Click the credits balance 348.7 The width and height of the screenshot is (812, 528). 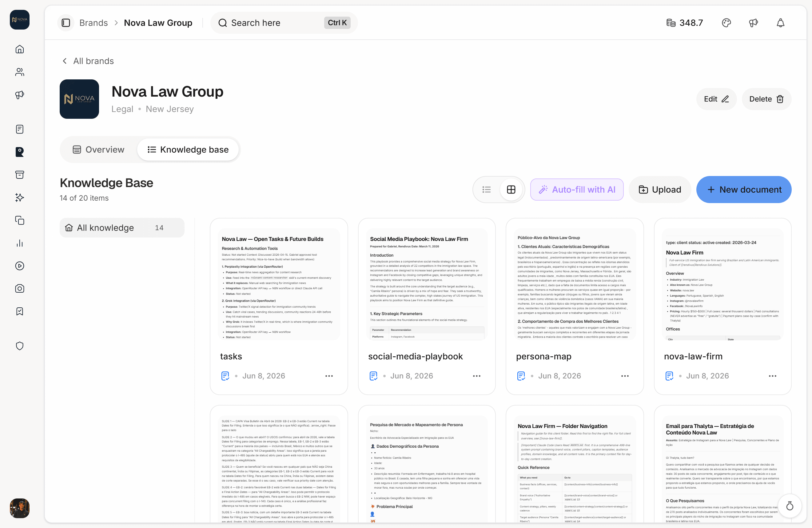click(x=685, y=23)
